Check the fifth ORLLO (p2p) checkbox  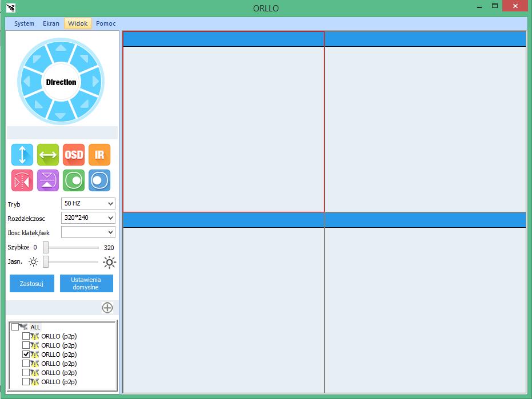(x=26, y=373)
